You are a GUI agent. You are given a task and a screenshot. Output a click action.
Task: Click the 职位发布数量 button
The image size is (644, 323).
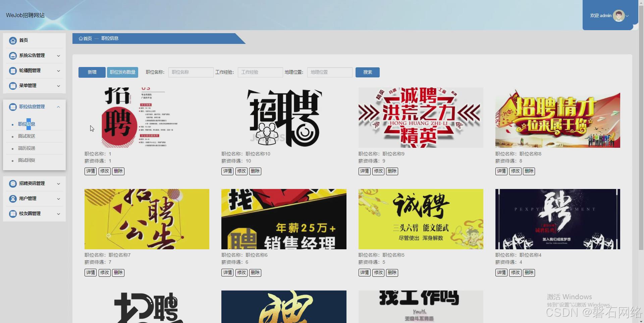coord(122,72)
